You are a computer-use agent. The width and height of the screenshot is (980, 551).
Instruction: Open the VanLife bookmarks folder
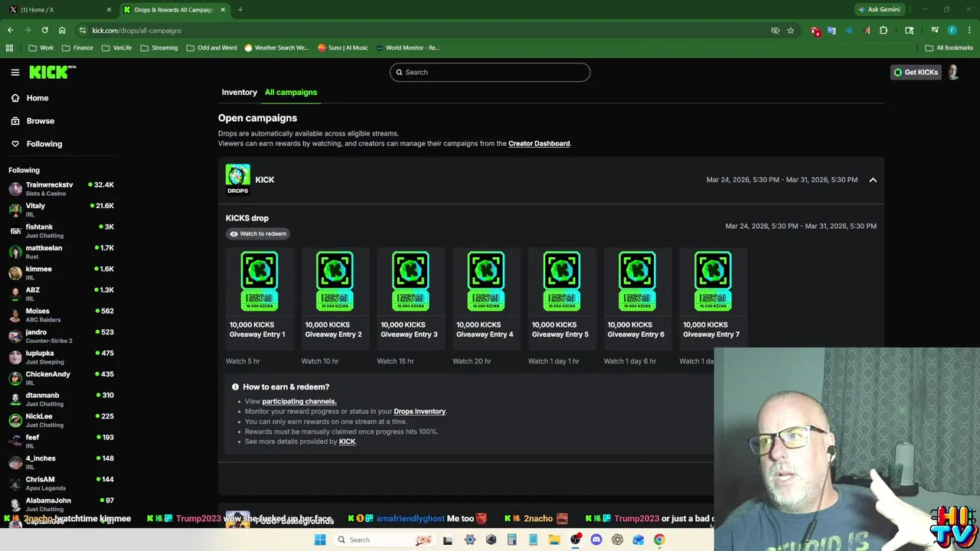pyautogui.click(x=116, y=47)
